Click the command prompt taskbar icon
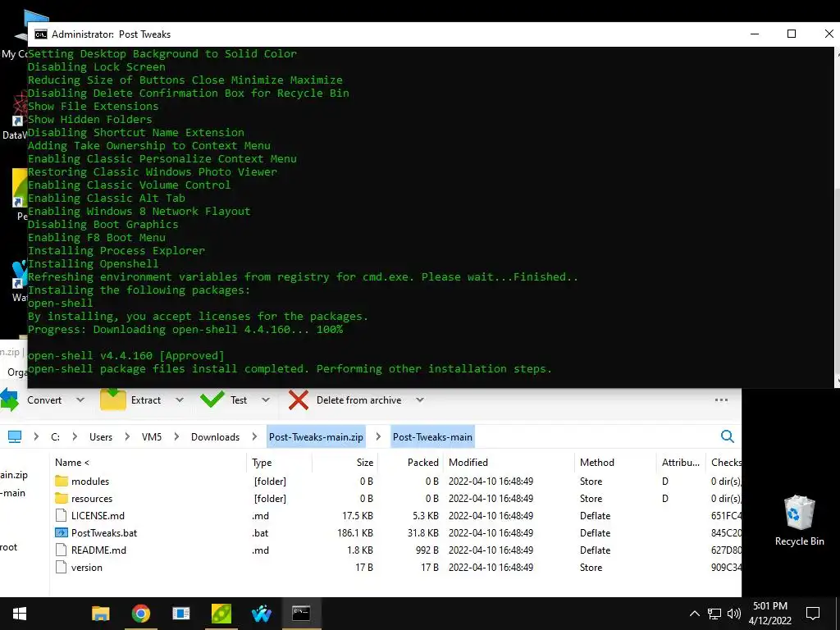 tap(301, 614)
